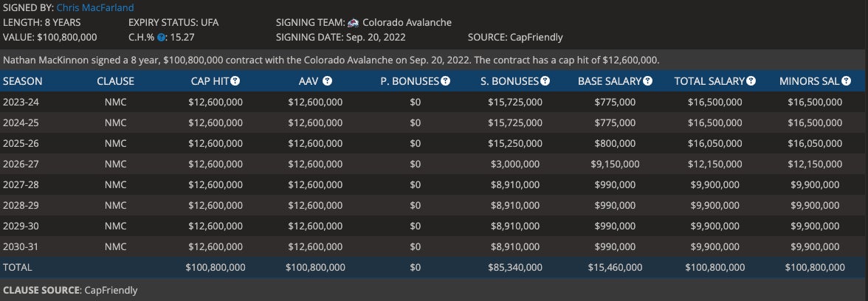
Task: Click the TOTAL SALARY question mark icon
Action: click(x=751, y=81)
